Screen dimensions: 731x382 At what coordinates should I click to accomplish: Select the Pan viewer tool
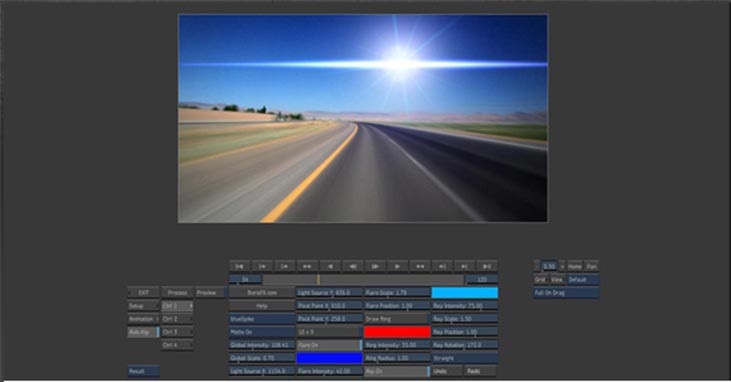592,266
